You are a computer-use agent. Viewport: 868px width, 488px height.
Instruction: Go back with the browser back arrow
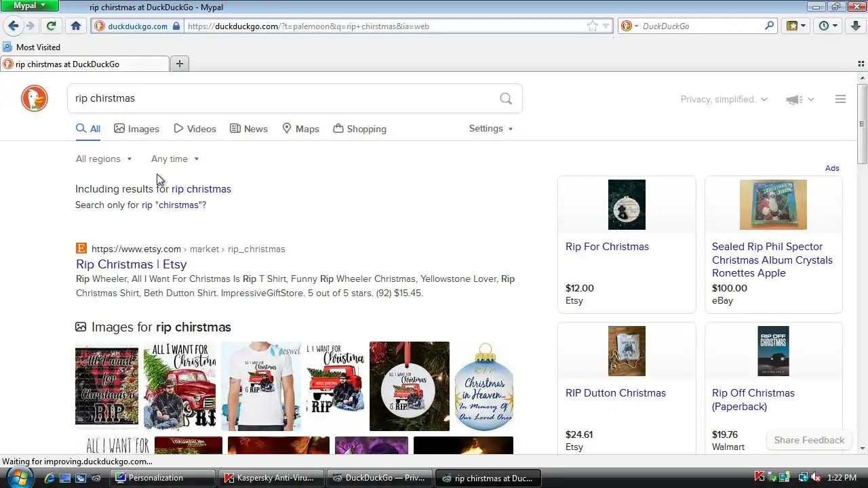[x=13, y=26]
